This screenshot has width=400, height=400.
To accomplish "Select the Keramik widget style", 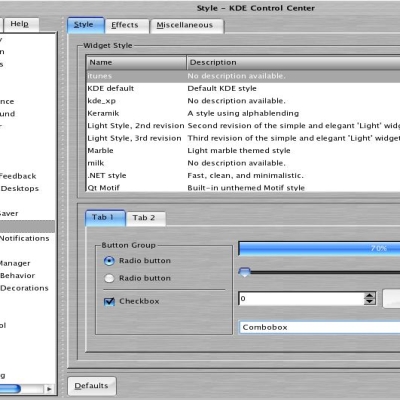I will click(x=243, y=113).
